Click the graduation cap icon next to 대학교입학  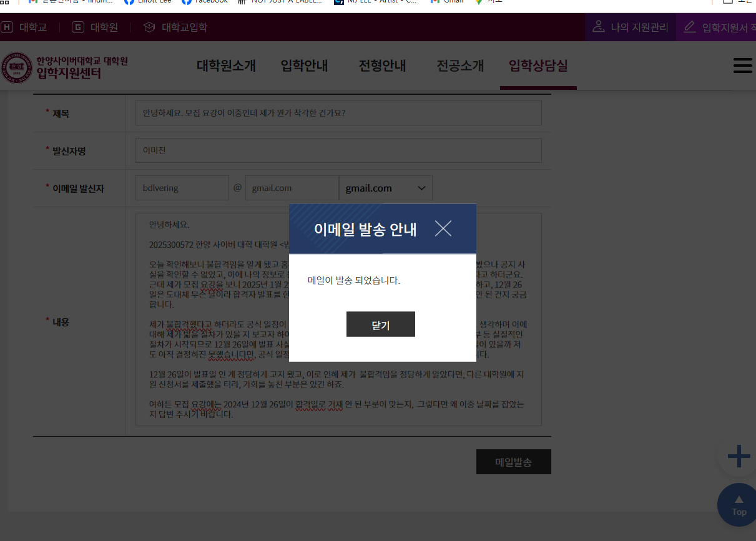(x=148, y=27)
